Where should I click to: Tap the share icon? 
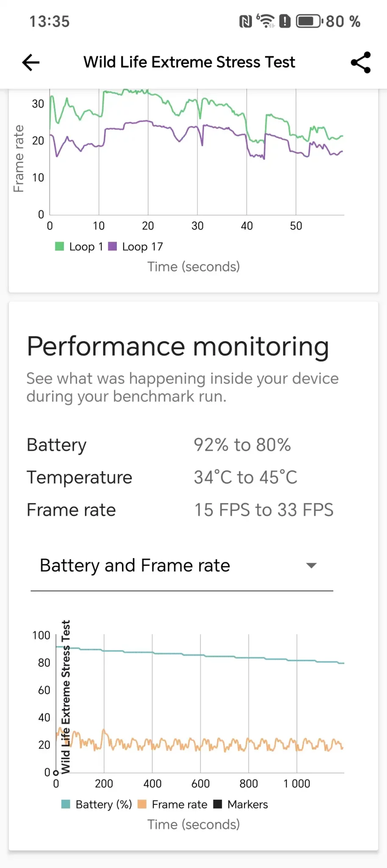pyautogui.click(x=361, y=63)
